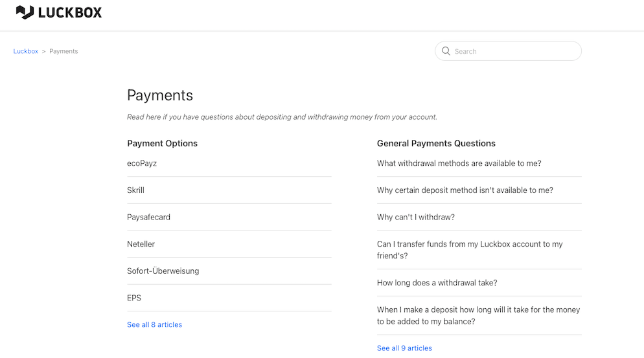Click the Payments page title
Image resolution: width=644 pixels, height=358 pixels.
[x=160, y=95]
